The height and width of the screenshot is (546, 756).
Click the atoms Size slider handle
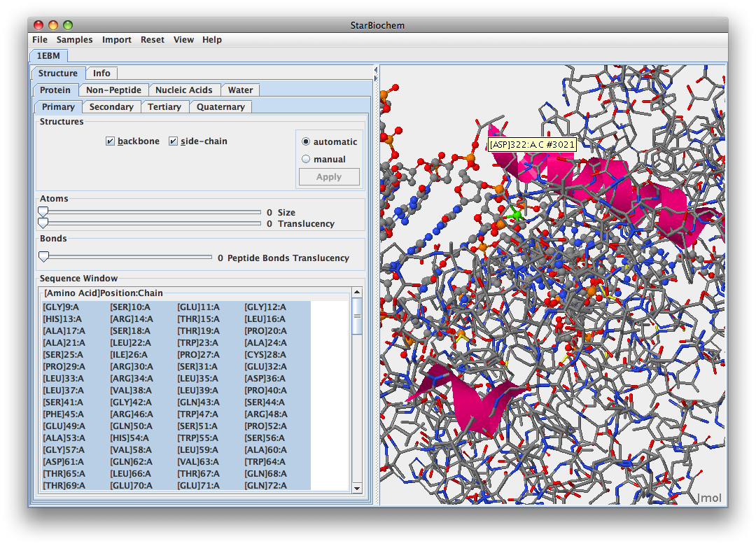pyautogui.click(x=43, y=211)
